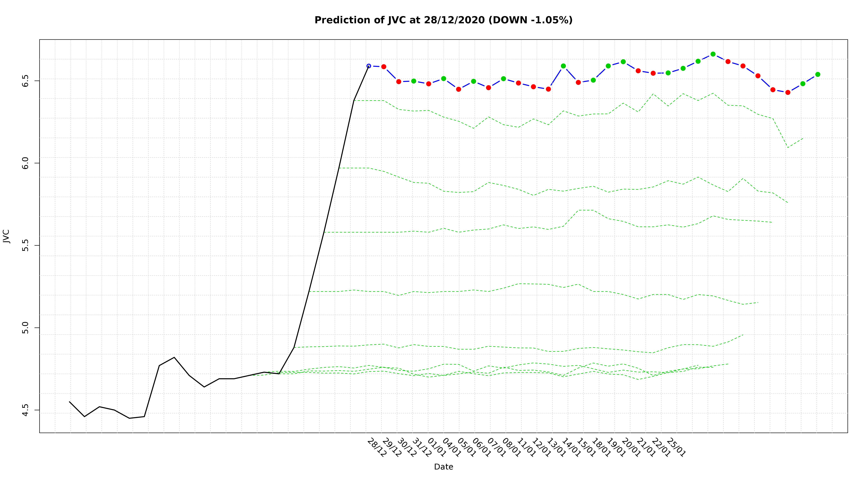Select the 14/01 date tick label
The height and width of the screenshot is (482, 868).
[571, 448]
